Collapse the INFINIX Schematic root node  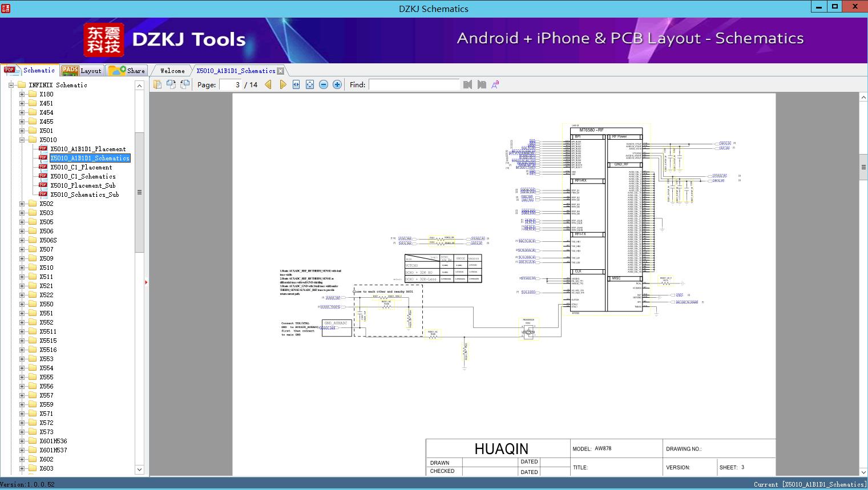pos(11,85)
